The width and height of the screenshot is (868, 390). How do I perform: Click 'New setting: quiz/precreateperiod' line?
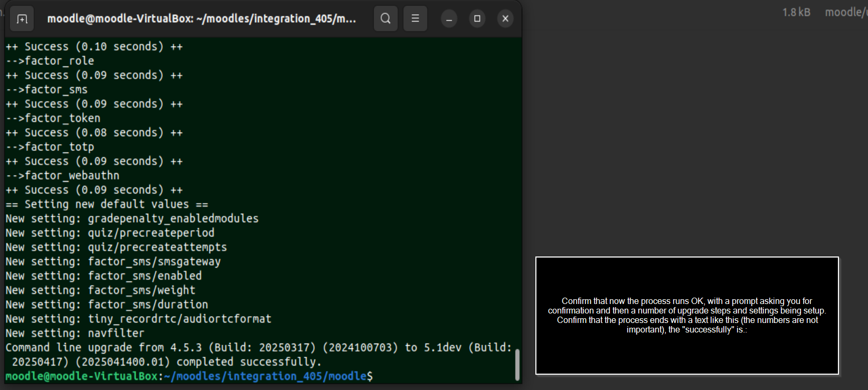(110, 233)
